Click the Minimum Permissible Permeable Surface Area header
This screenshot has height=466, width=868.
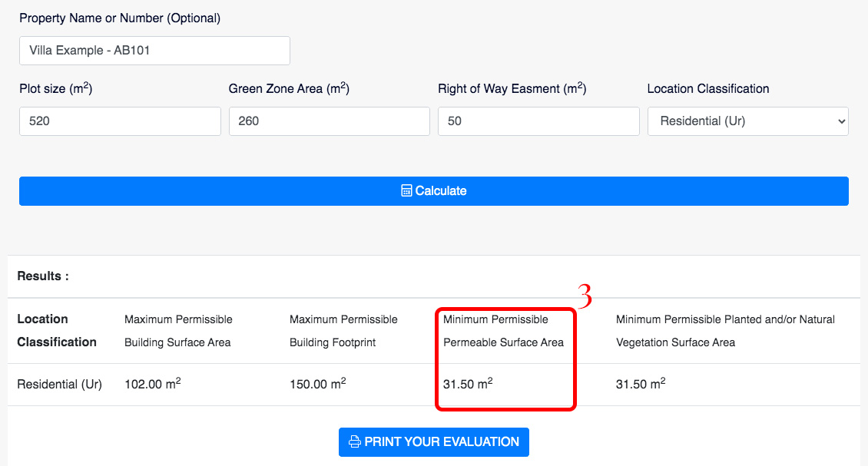point(503,331)
